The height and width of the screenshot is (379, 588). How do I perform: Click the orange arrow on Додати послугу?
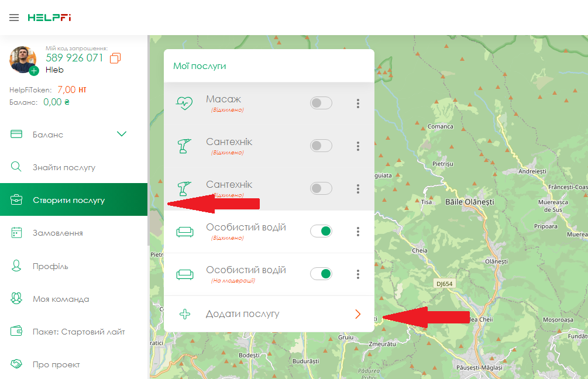tap(357, 314)
